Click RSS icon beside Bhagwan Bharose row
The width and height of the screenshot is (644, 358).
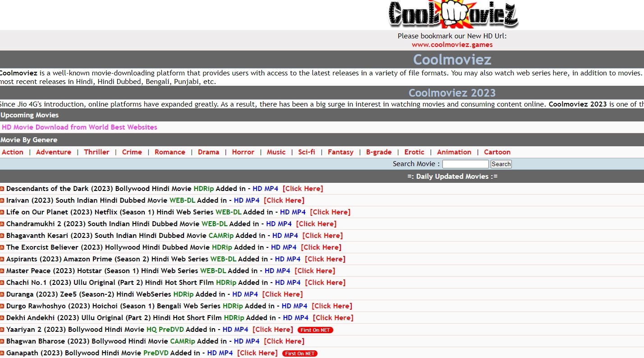[x=2, y=342]
